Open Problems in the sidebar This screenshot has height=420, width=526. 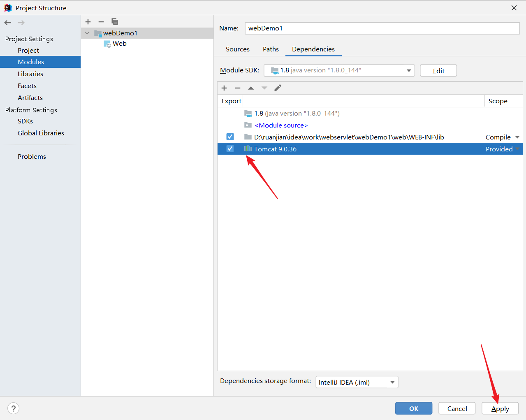click(x=32, y=156)
